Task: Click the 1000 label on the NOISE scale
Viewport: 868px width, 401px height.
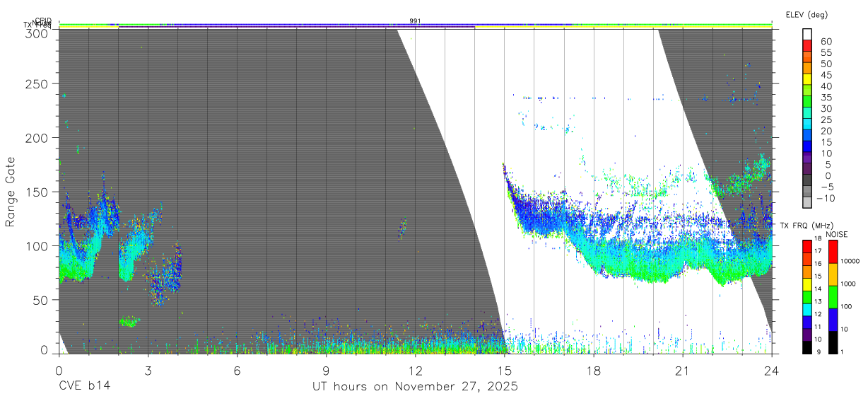Action: pyautogui.click(x=848, y=284)
